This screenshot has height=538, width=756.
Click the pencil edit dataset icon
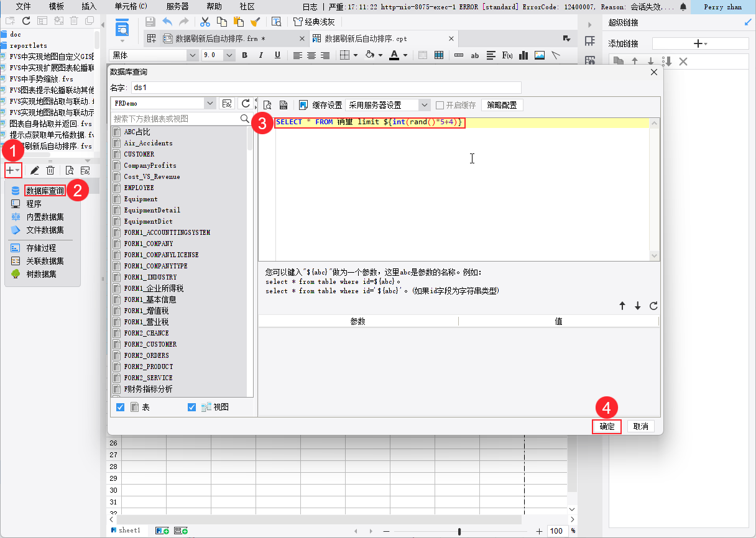click(35, 170)
